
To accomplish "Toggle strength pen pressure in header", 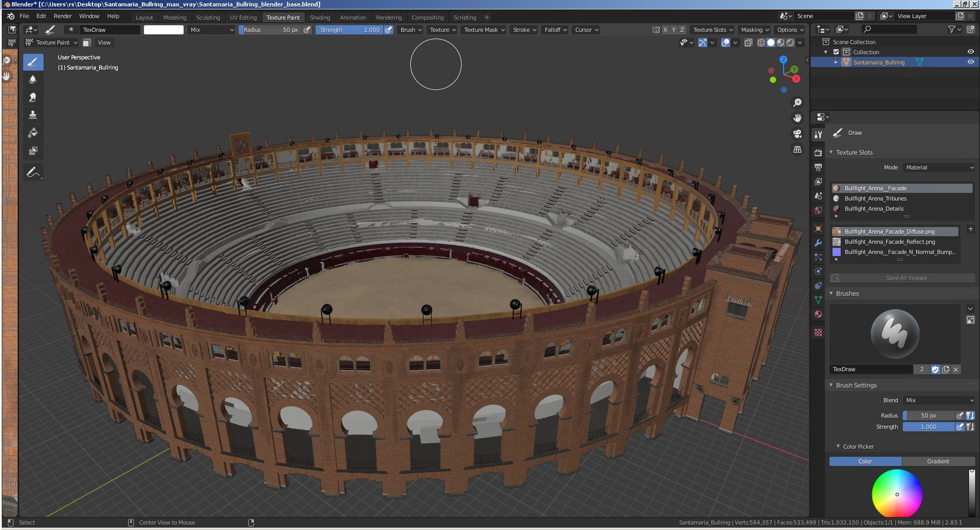I will (388, 30).
